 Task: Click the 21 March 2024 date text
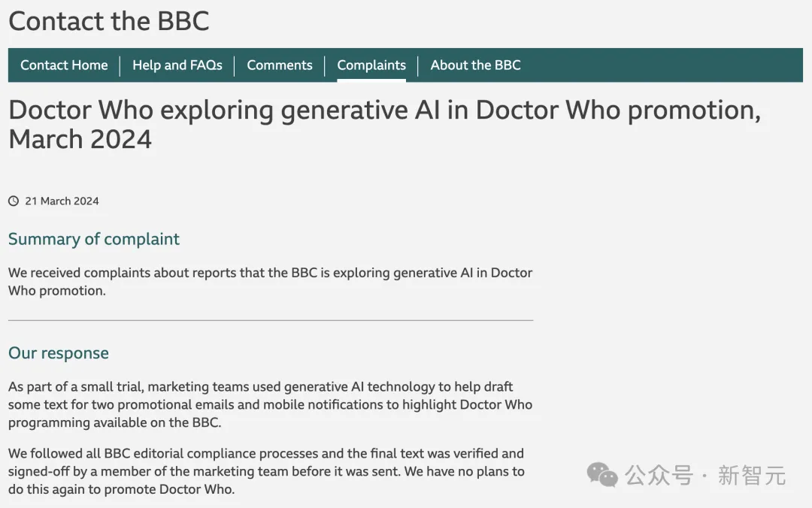point(62,201)
